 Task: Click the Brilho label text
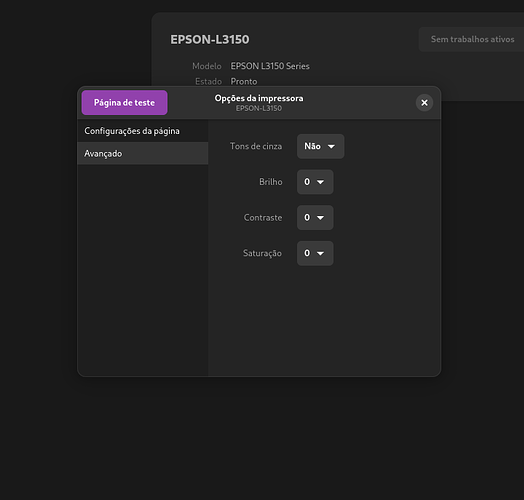click(x=271, y=182)
